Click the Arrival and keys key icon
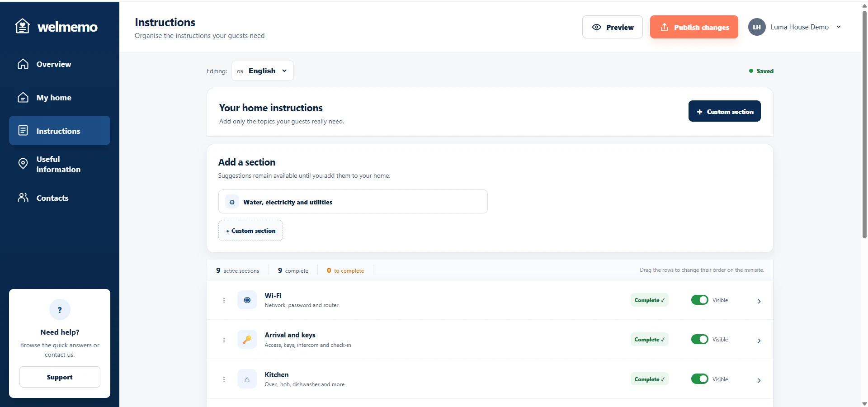Image resolution: width=868 pixels, height=407 pixels. pyautogui.click(x=247, y=339)
